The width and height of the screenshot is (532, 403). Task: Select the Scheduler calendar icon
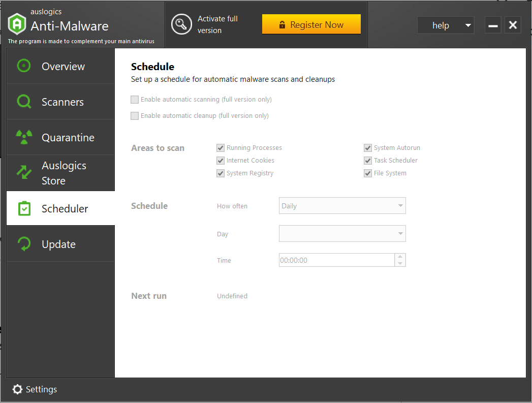pyautogui.click(x=24, y=208)
